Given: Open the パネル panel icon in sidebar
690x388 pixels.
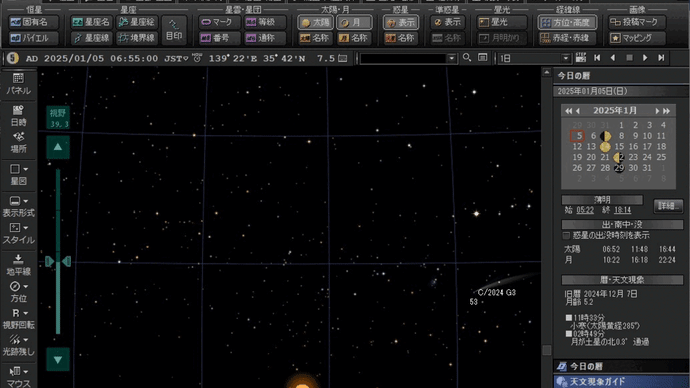Looking at the screenshot, I should tap(18, 84).
